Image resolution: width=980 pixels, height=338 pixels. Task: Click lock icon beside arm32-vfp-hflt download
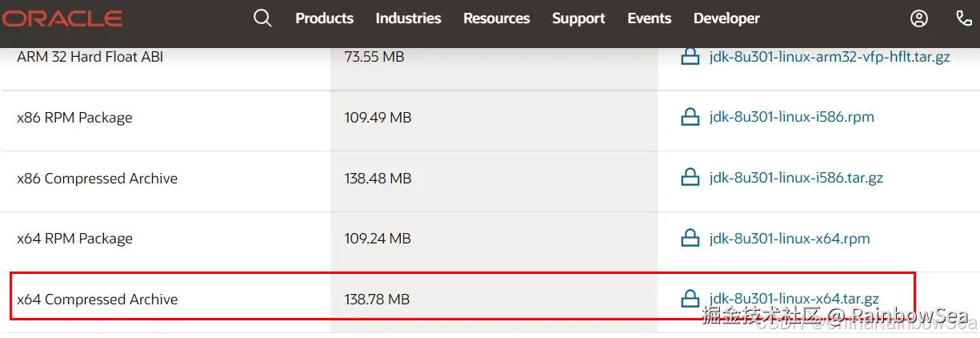pos(690,57)
